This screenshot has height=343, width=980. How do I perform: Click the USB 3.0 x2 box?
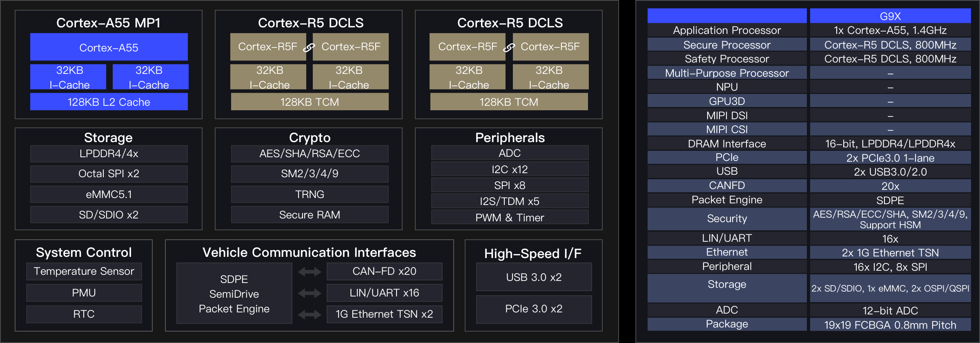click(x=534, y=277)
